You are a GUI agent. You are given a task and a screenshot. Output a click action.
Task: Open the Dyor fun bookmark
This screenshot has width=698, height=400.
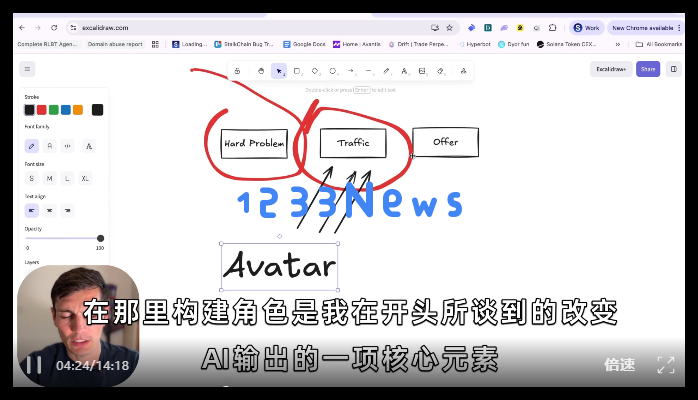(514, 44)
